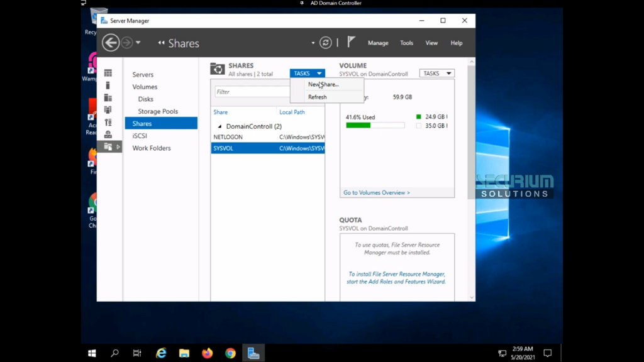
Task: Click the vertical scrollbar thumb
Action: pyautogui.click(x=472, y=131)
